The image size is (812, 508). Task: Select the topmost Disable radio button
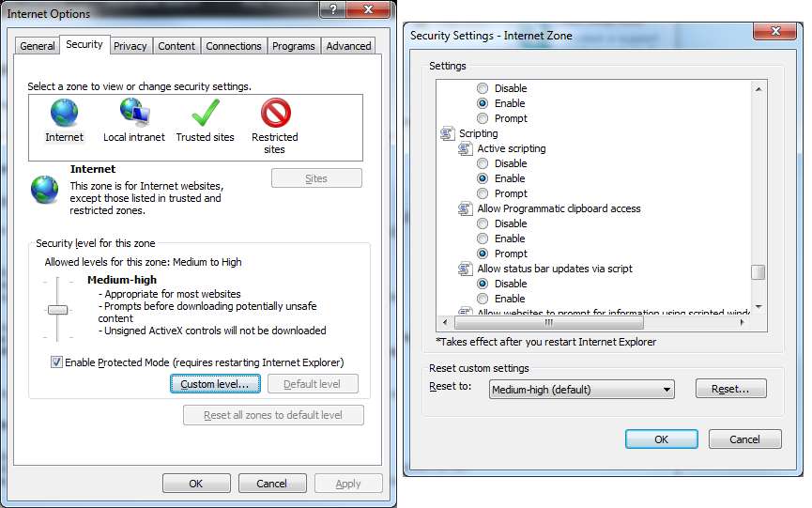click(483, 88)
